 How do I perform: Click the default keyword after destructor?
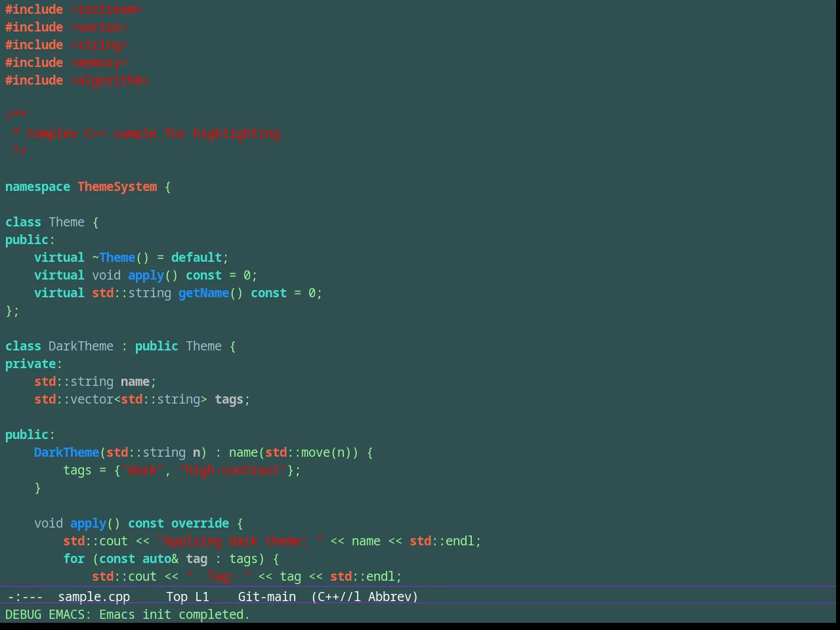click(x=197, y=257)
